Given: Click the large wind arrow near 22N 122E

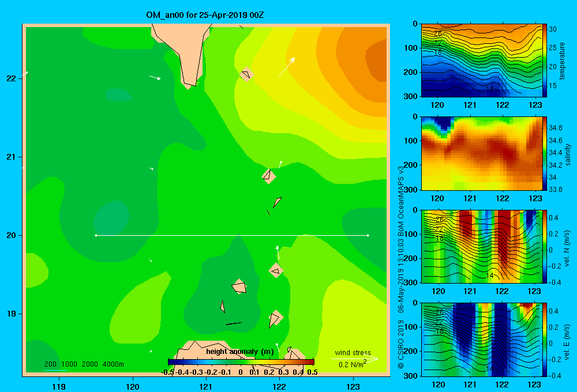Looking at the screenshot, I should [287, 66].
